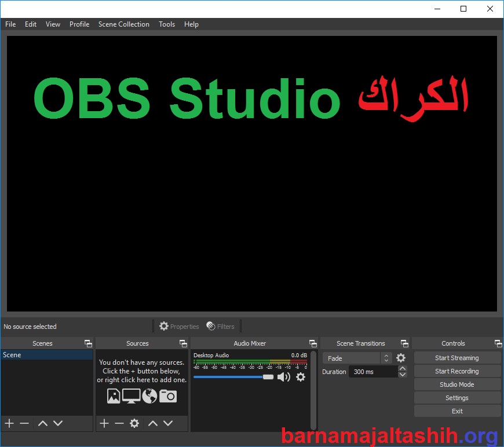The width and height of the screenshot is (504, 447).
Task: Open the Edit menu
Action: (31, 24)
